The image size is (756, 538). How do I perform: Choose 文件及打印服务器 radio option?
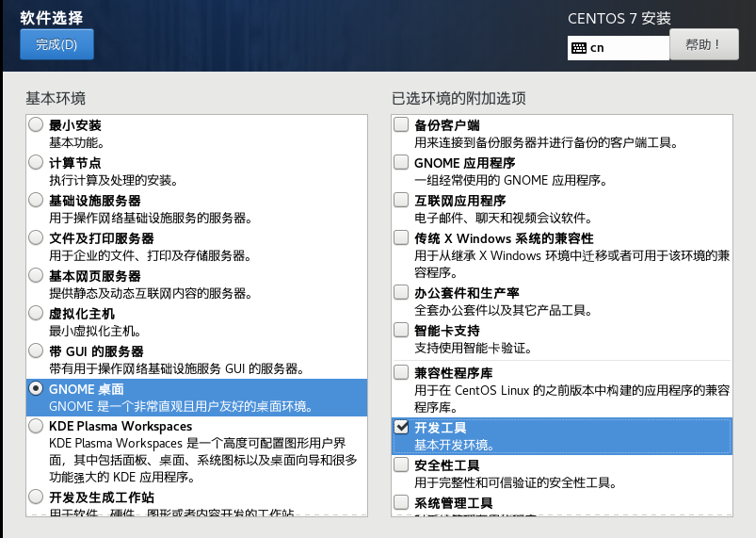tap(36, 237)
